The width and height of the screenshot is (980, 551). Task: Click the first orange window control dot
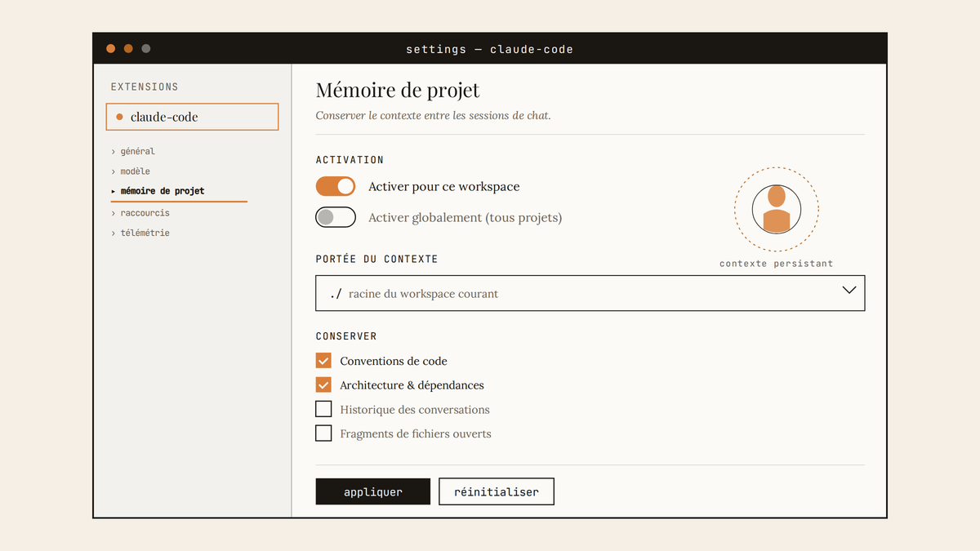pos(110,49)
